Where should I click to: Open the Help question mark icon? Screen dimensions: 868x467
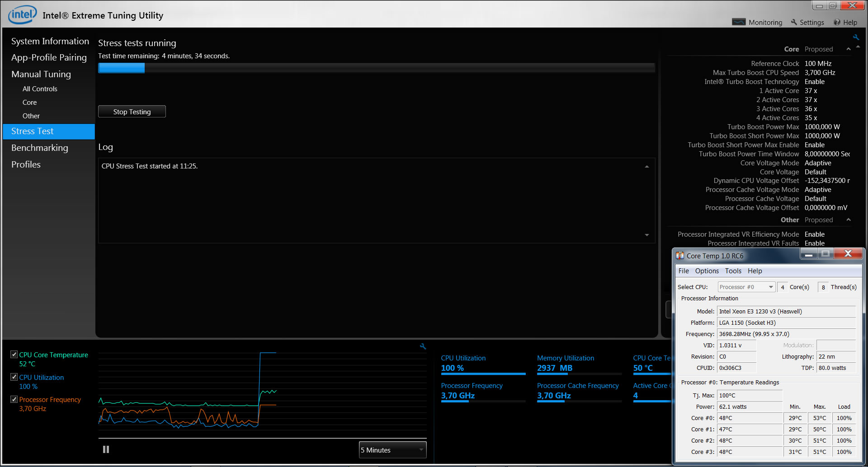pos(837,22)
